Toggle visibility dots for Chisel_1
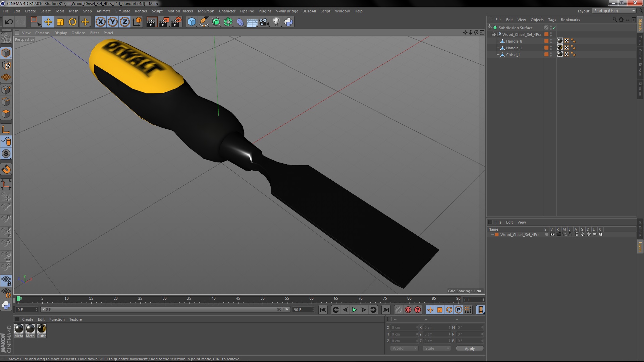Viewport: 644px width, 362px height. [x=551, y=55]
